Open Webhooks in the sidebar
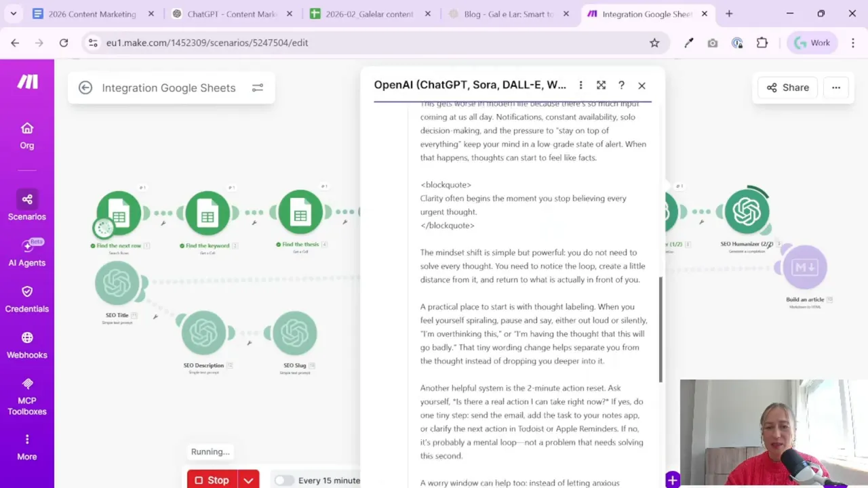Screen dimensions: 868x488 pos(27,345)
